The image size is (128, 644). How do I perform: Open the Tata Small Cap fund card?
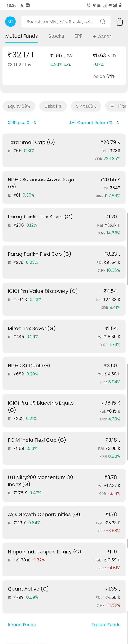(64, 150)
